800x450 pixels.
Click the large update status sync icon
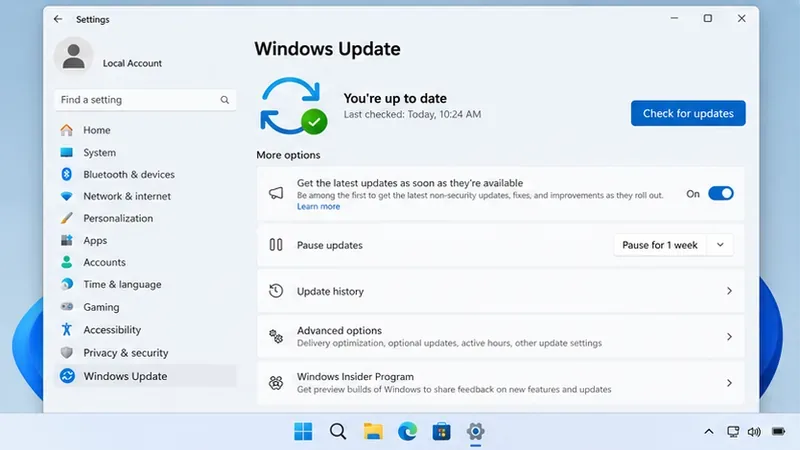click(293, 106)
